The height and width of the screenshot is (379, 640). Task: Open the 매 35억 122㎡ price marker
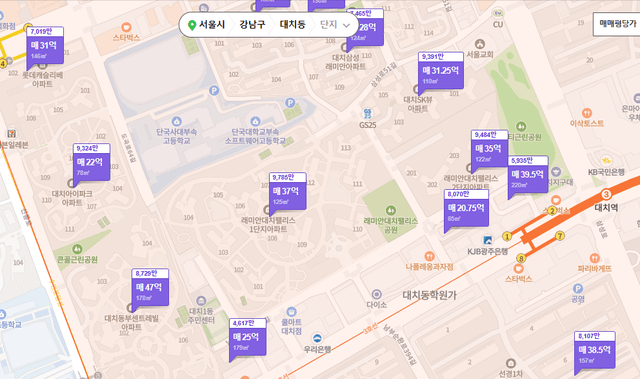489,148
